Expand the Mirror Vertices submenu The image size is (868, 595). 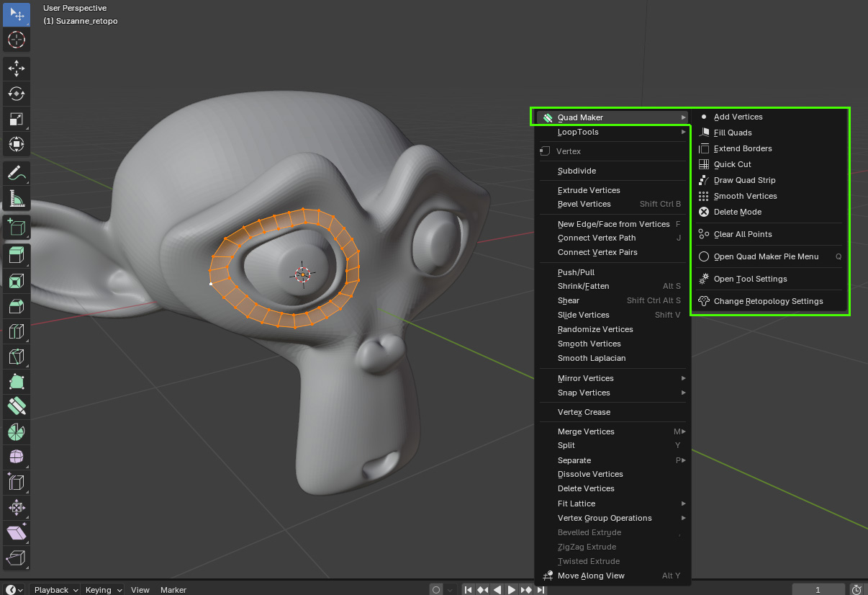click(612, 378)
